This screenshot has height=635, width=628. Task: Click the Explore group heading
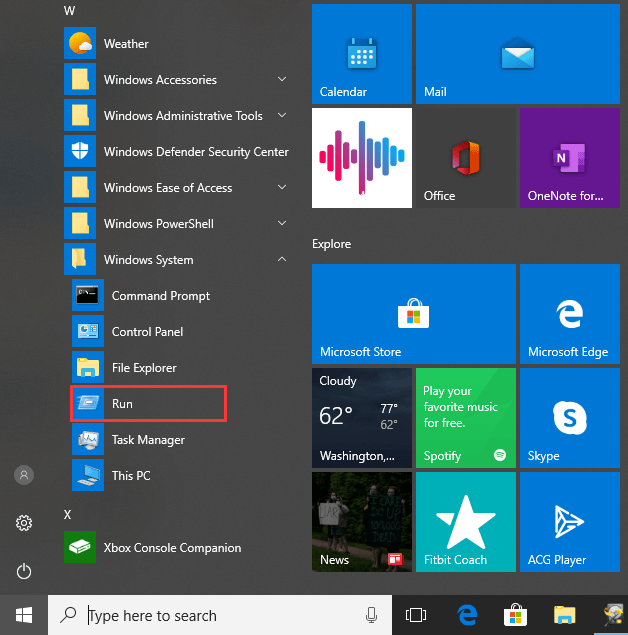pyautogui.click(x=331, y=244)
